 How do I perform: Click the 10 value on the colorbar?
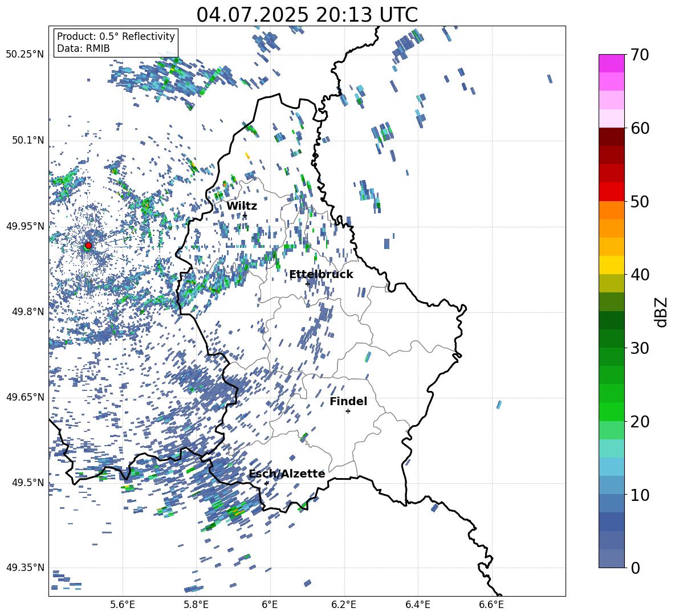coord(640,495)
